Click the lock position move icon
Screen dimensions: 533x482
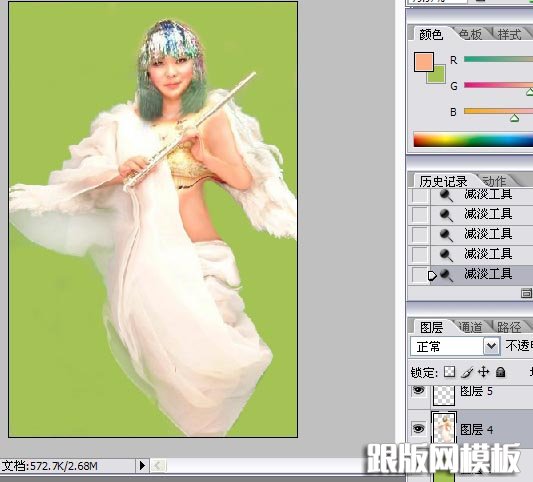coord(483,372)
